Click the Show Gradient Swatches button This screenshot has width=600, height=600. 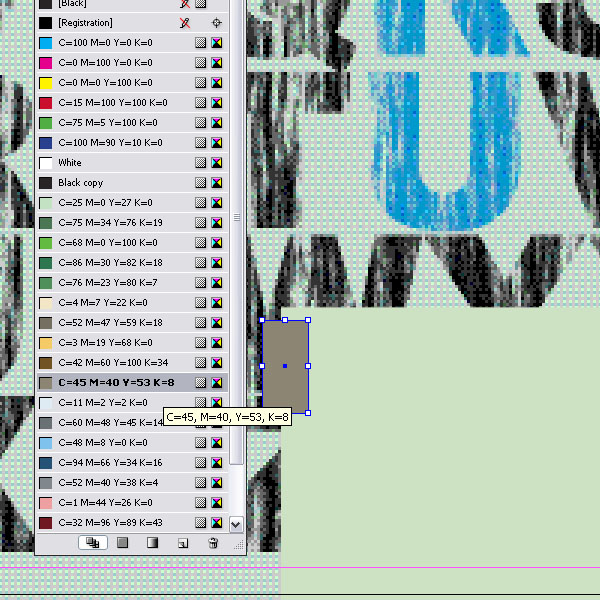pyautogui.click(x=152, y=543)
